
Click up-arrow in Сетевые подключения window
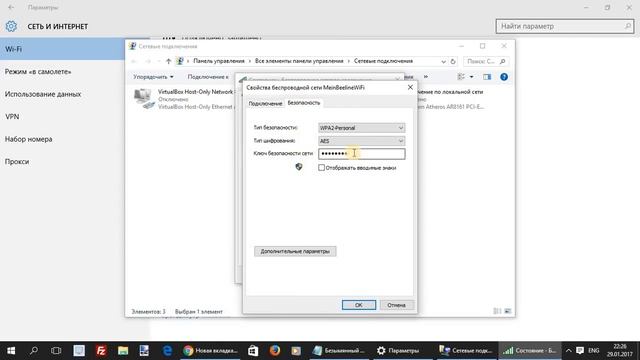click(x=169, y=61)
